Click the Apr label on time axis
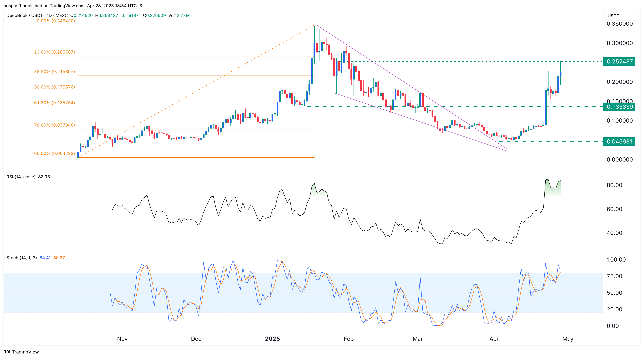 494,339
